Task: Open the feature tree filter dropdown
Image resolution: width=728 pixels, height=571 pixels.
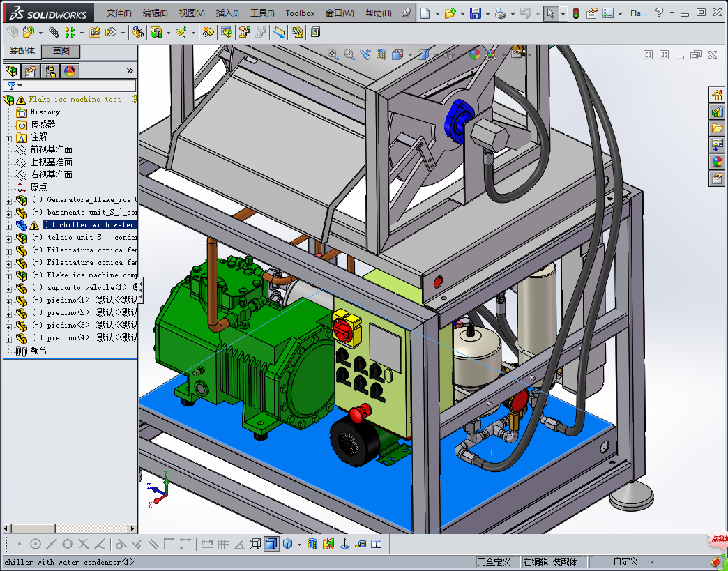Action: pyautogui.click(x=14, y=86)
